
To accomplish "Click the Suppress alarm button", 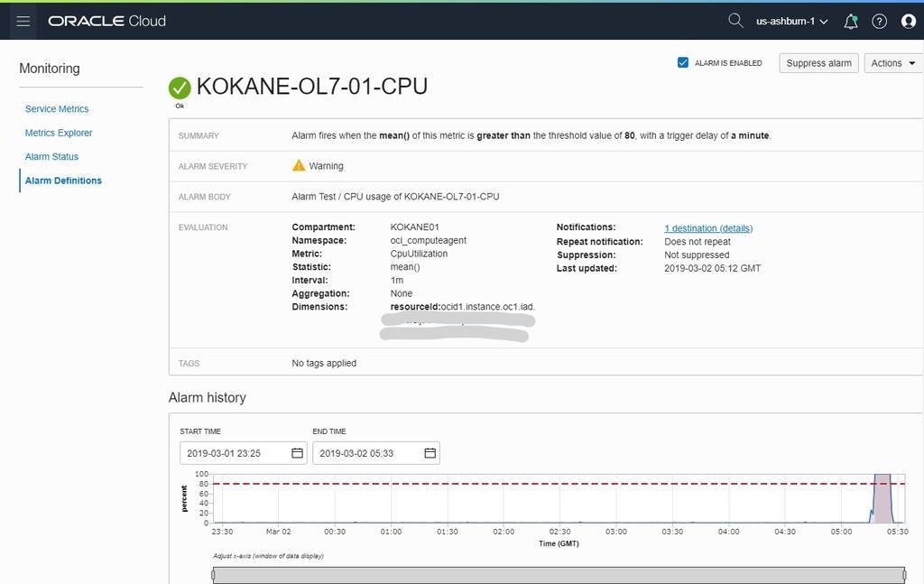I will [818, 63].
